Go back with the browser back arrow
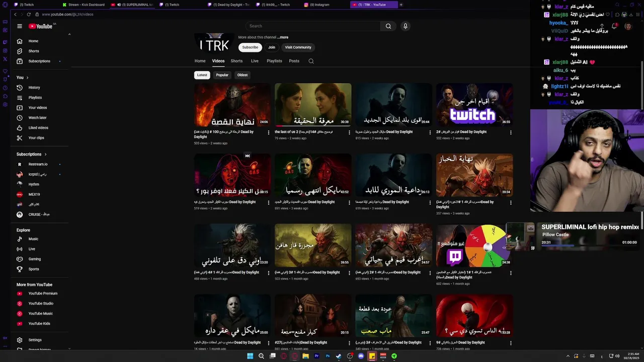This screenshot has width=644, height=362. click(16, 15)
